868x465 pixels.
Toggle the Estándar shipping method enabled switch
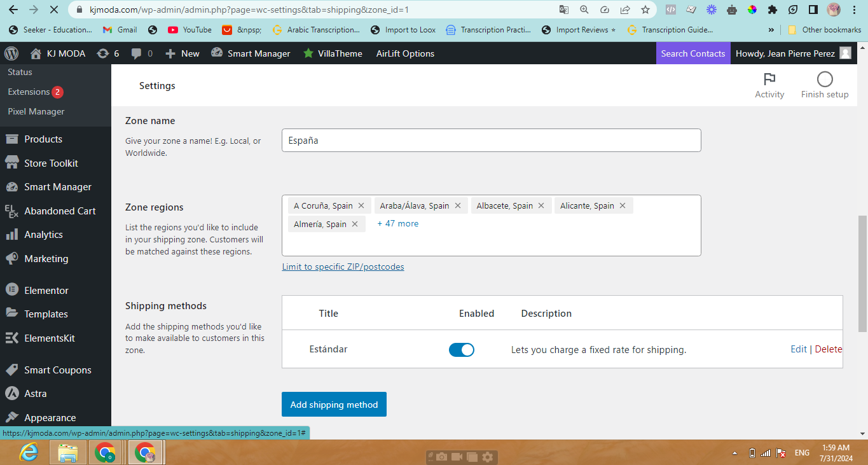pos(462,350)
